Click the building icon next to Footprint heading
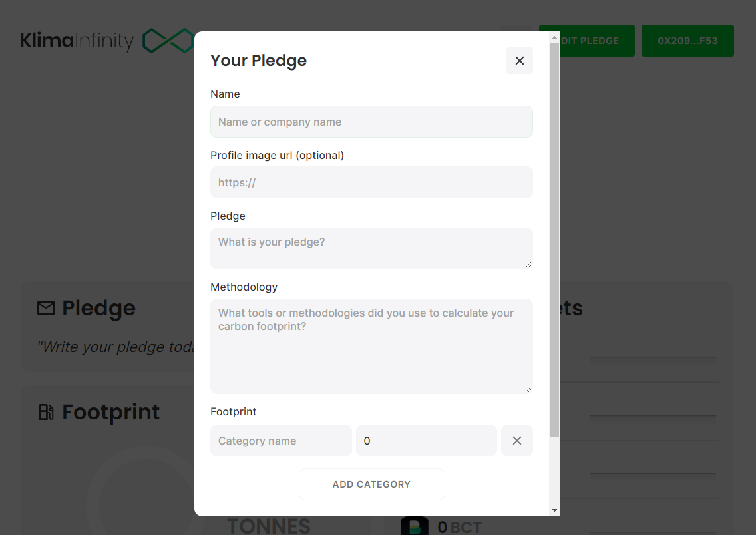Screen dimensions: 756x535 pyautogui.click(x=45, y=412)
